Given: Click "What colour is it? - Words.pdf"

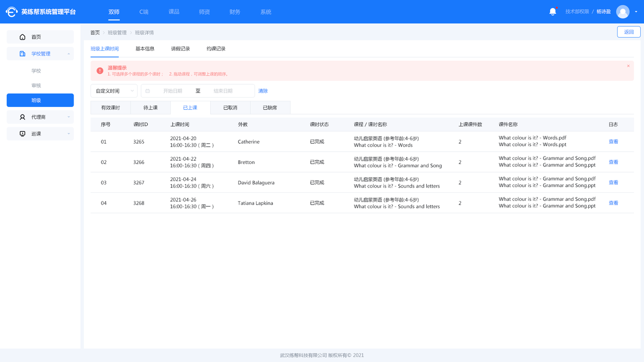Looking at the screenshot, I should point(532,138).
